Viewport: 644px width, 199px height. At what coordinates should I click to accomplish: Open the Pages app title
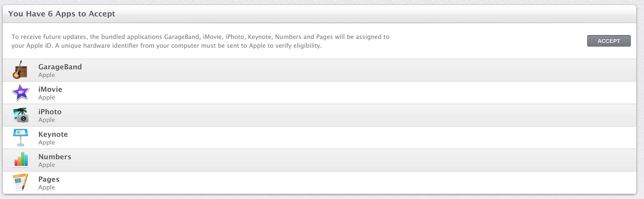pos(49,179)
